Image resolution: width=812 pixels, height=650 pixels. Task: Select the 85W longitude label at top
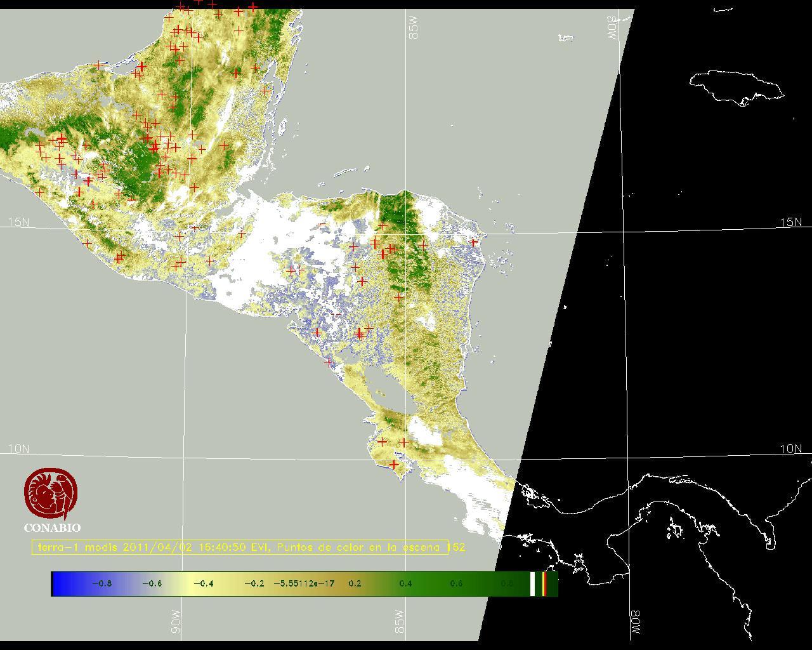[414, 28]
